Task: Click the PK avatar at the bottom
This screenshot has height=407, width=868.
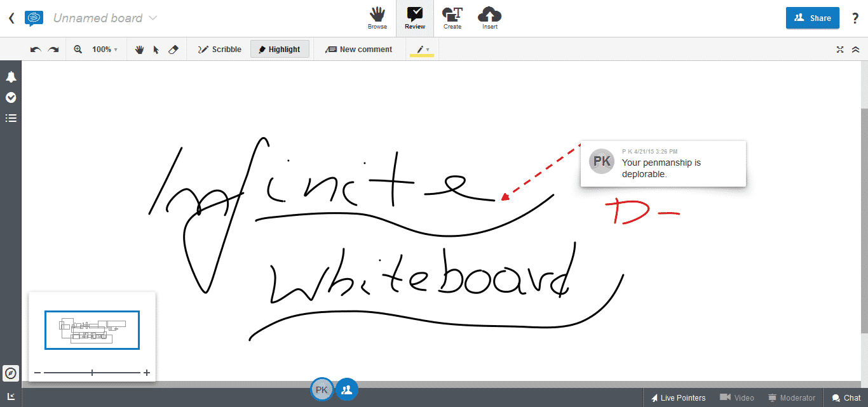Action: (322, 389)
